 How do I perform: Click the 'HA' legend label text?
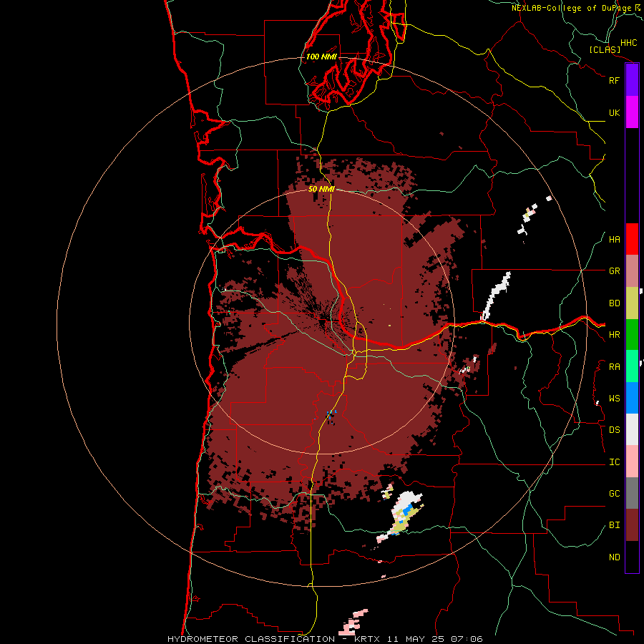(614, 240)
